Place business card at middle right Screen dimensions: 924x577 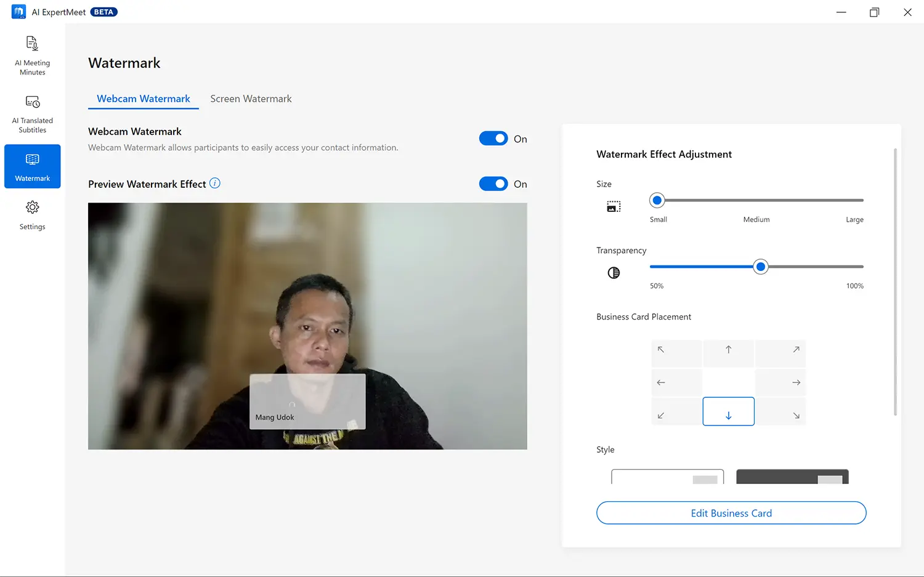point(780,382)
